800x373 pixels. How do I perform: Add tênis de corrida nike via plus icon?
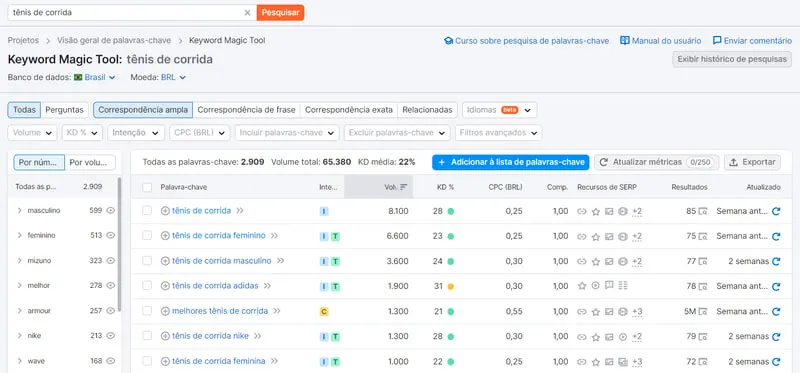(165, 336)
